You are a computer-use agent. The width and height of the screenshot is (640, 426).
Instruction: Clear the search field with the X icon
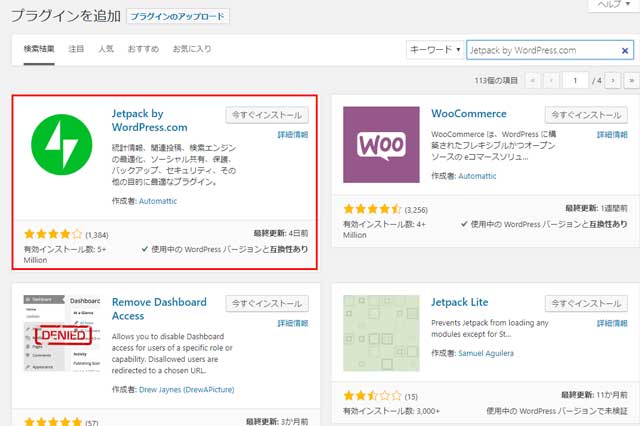[624, 51]
